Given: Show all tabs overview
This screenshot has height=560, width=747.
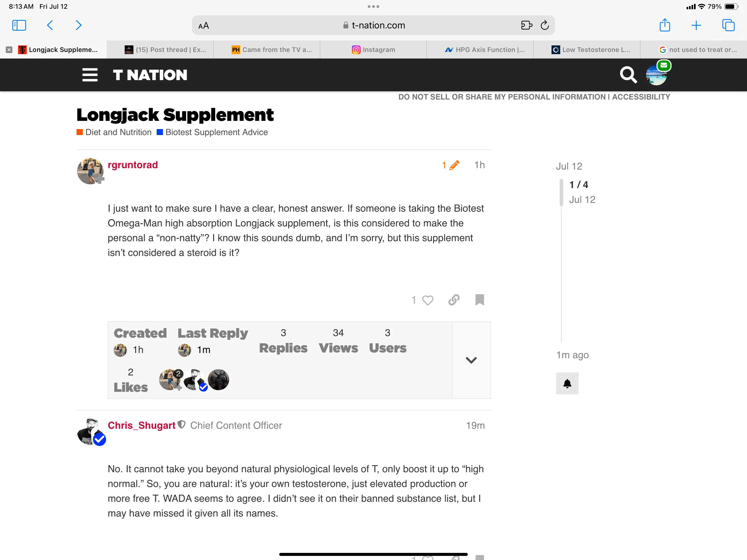Looking at the screenshot, I should coord(728,25).
